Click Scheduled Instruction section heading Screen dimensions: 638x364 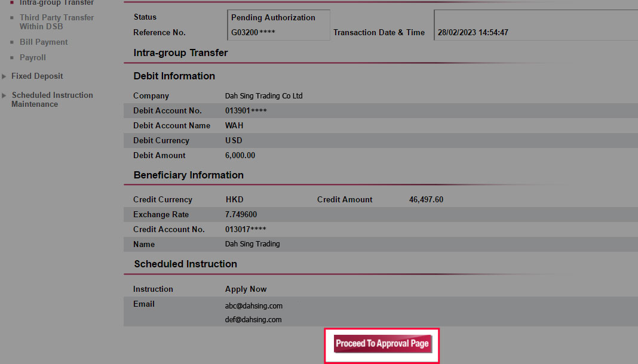186,264
